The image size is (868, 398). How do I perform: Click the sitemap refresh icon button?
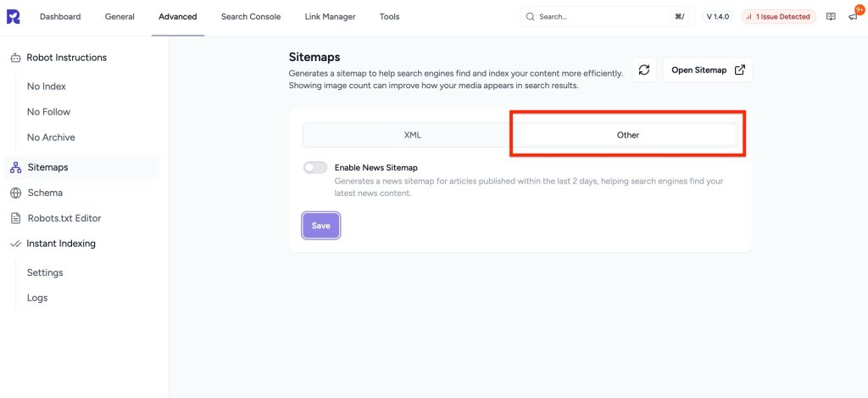pos(644,70)
